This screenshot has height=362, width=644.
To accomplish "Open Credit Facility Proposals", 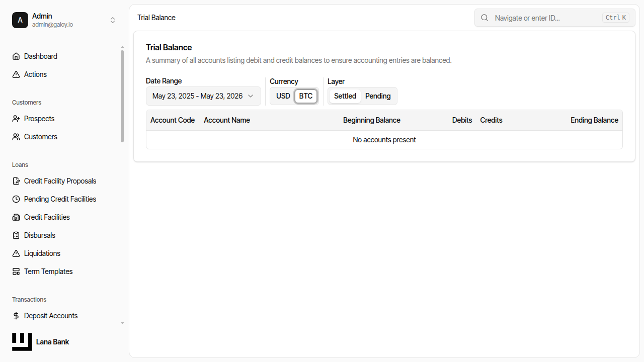I will click(x=64, y=181).
